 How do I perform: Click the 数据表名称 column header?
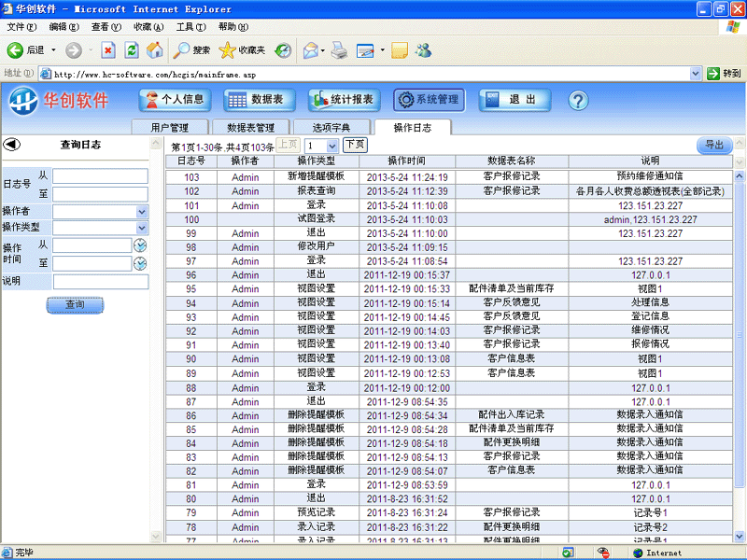[512, 161]
